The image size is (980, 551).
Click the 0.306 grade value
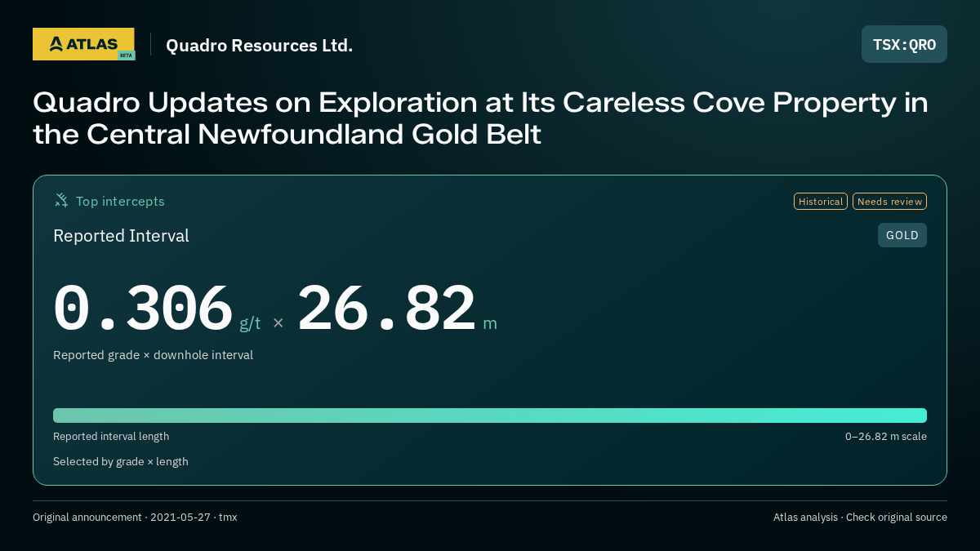[143, 308]
